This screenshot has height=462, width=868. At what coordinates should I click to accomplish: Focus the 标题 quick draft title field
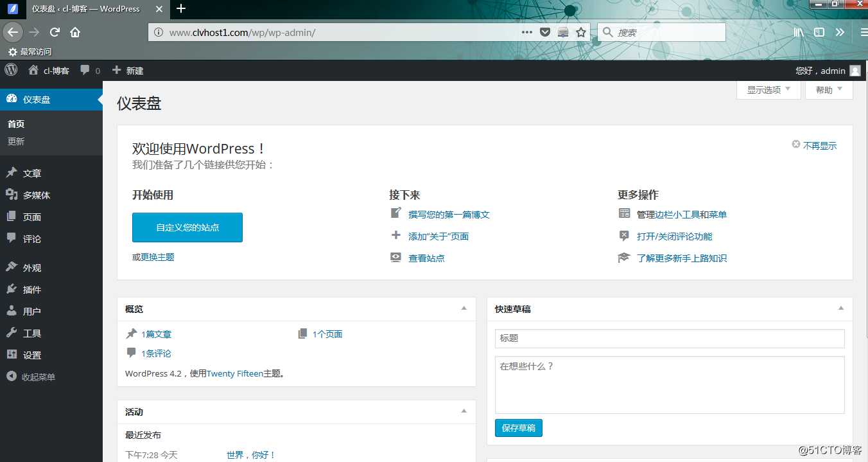pos(670,338)
